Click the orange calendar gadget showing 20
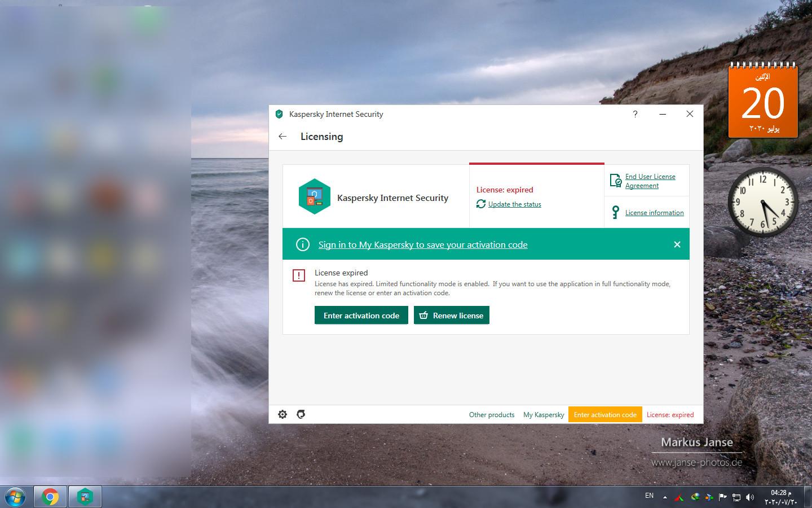Screen dimensions: 812x508 click(x=763, y=100)
